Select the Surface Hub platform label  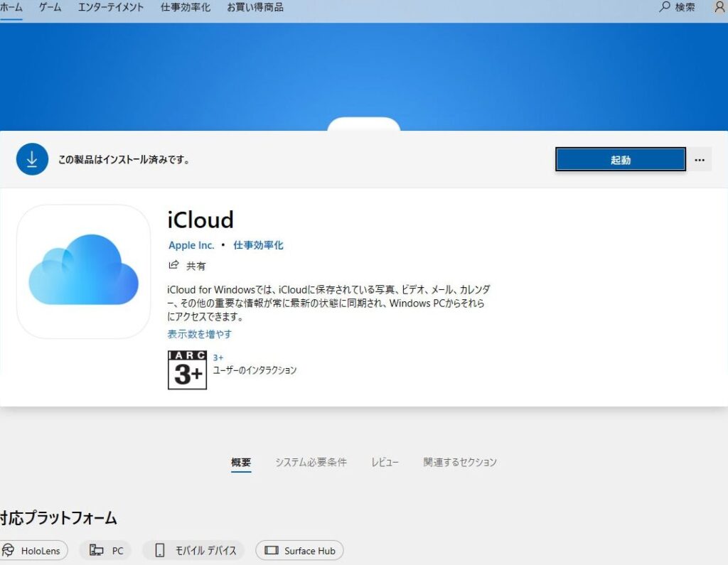(310, 551)
